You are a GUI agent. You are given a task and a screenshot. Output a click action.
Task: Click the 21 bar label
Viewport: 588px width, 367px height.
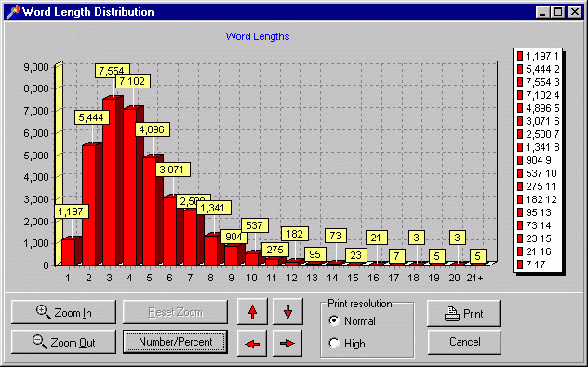[377, 238]
